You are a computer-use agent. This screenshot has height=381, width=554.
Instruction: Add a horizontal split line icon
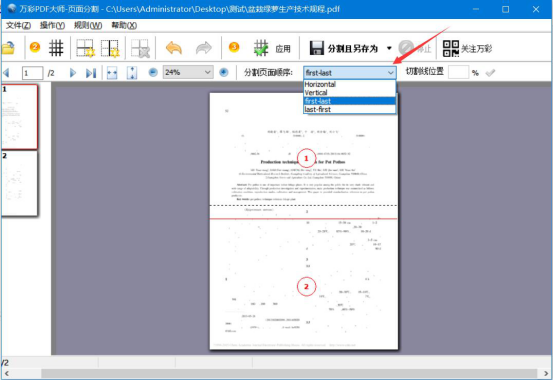86,48
